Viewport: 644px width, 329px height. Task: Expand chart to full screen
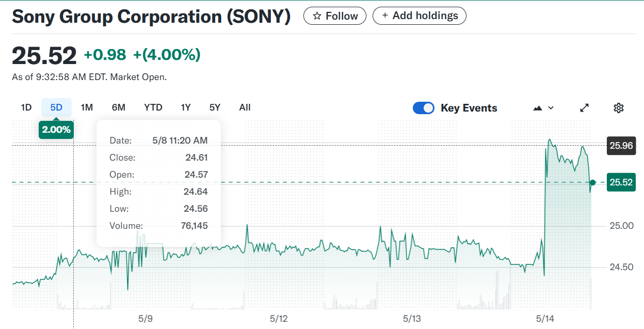pyautogui.click(x=584, y=108)
